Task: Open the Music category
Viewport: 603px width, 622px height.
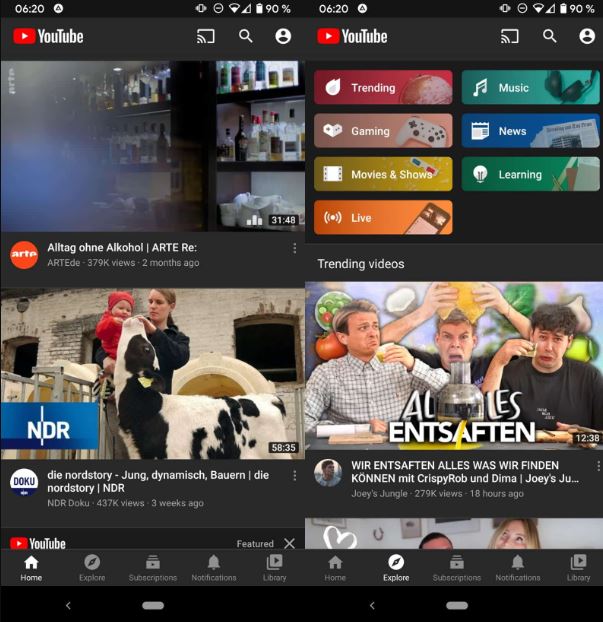Action: 530,88
